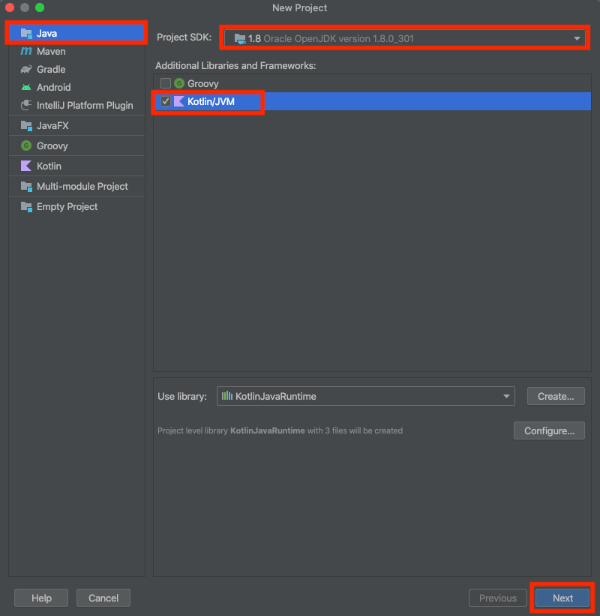Click the Configure... button

point(549,431)
